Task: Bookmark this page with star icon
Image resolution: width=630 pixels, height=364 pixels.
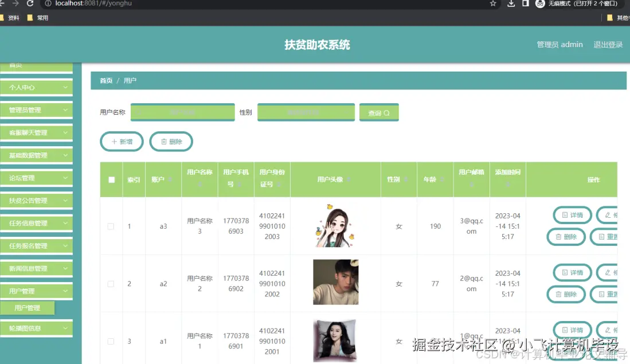Action: pos(493,3)
